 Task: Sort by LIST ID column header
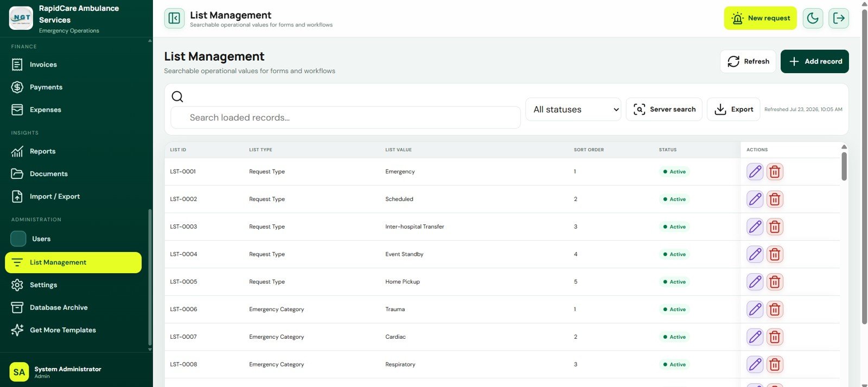178,150
